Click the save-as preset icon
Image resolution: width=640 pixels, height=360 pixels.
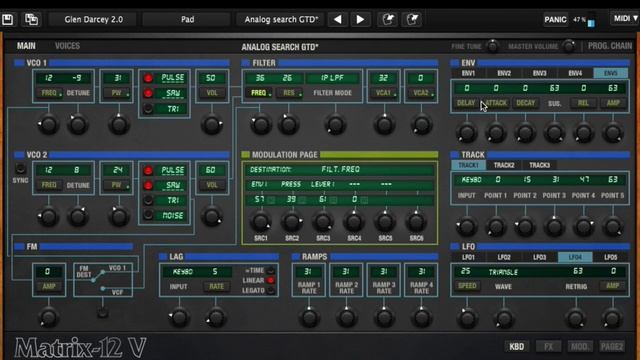pyautogui.click(x=31, y=19)
